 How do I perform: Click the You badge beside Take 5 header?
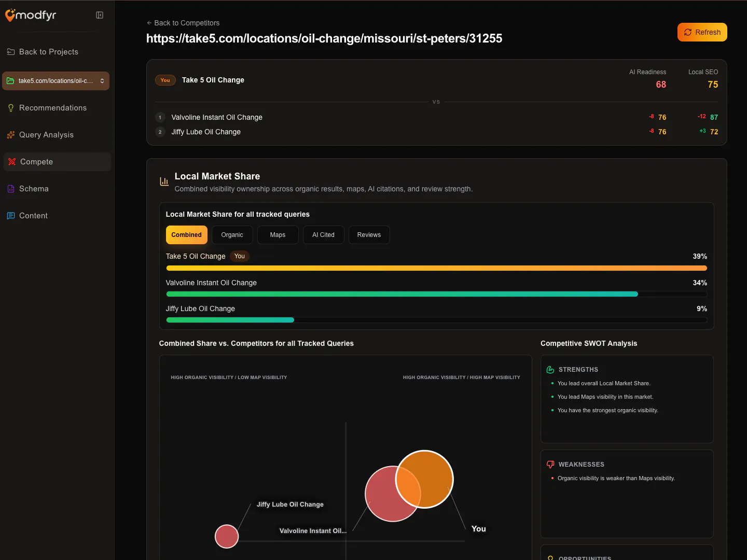click(x=165, y=80)
